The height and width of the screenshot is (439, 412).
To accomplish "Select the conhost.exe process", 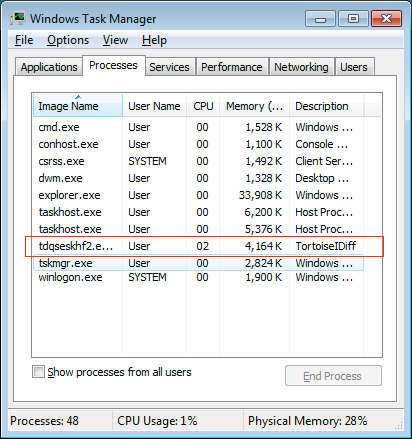I will 198,144.
